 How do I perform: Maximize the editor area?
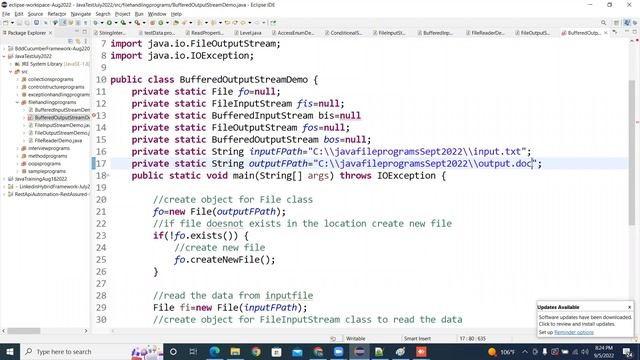click(x=634, y=32)
